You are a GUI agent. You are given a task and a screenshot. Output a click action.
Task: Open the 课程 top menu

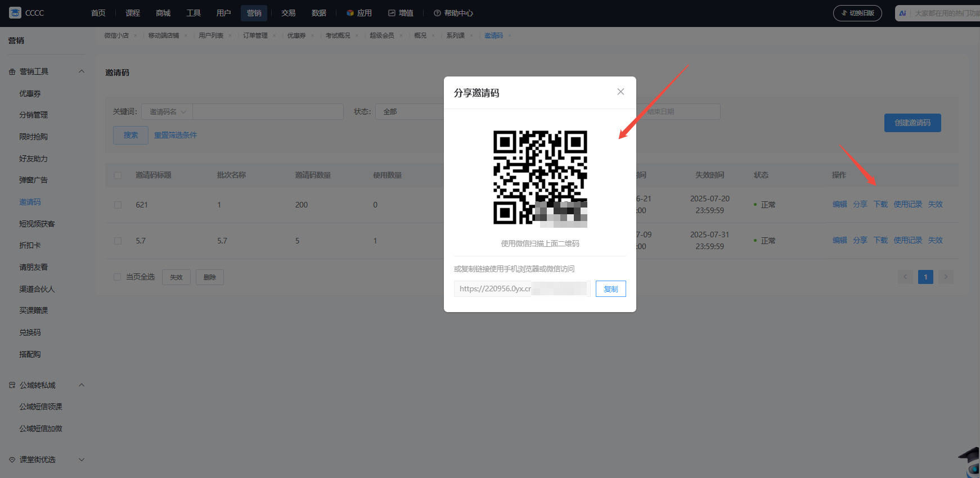pos(133,13)
